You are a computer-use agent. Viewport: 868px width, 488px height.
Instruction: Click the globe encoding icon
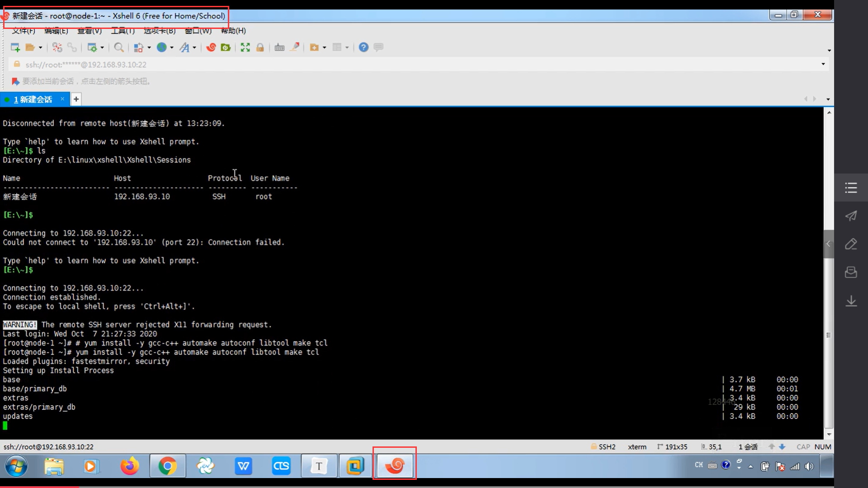[x=162, y=47]
